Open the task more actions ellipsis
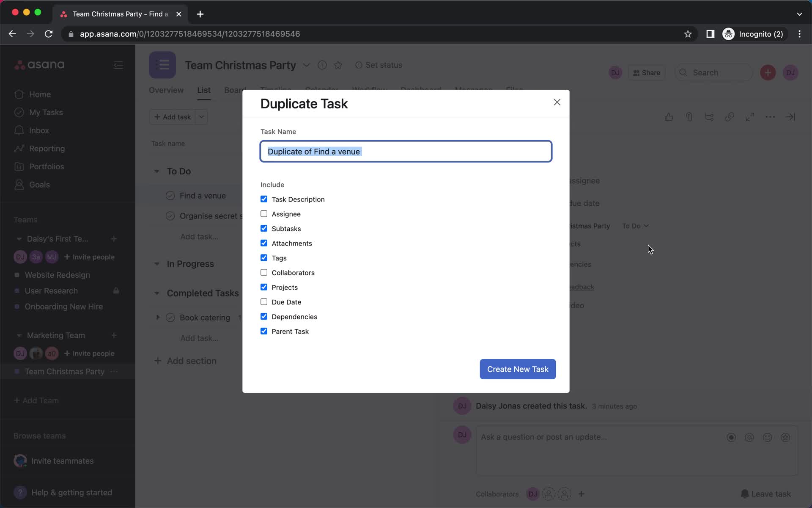The width and height of the screenshot is (812, 508). pyautogui.click(x=770, y=117)
